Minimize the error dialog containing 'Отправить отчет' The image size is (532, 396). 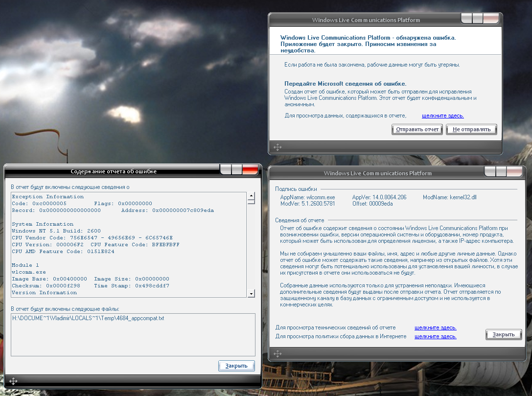pyautogui.click(x=467, y=19)
